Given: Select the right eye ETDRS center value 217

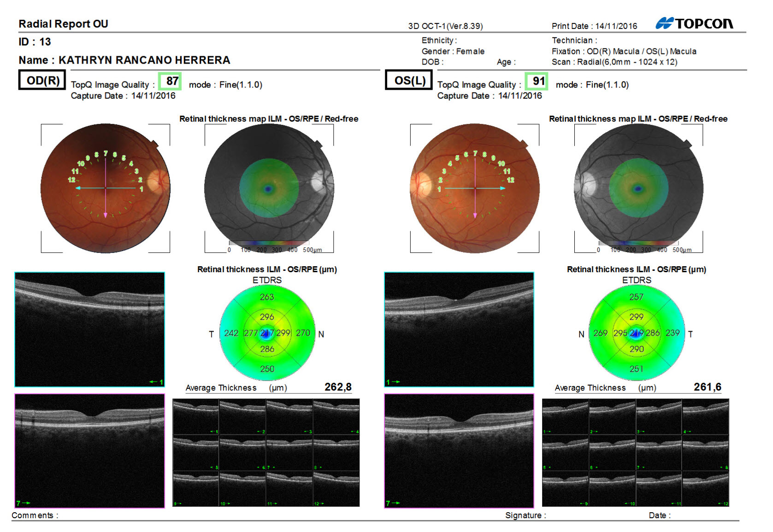Looking at the screenshot, I should pyautogui.click(x=267, y=333).
